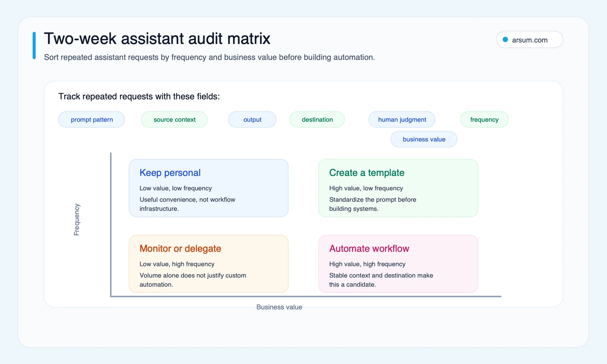Click 'High value, high frequency' text
This screenshot has width=607, height=364.
[x=367, y=264]
